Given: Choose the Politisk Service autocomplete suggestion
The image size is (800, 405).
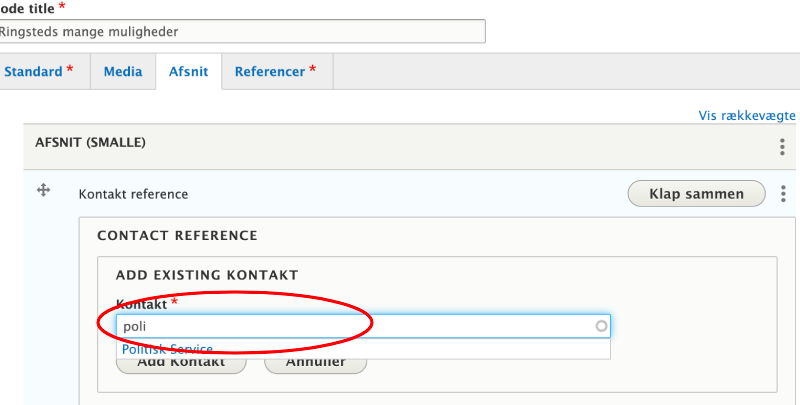Looking at the screenshot, I should click(x=168, y=349).
